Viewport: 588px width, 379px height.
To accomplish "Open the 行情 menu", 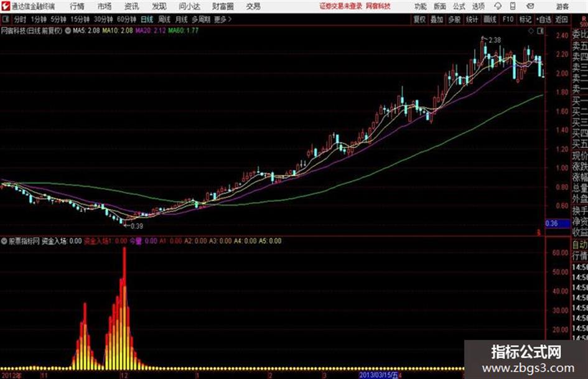I will (77, 6).
